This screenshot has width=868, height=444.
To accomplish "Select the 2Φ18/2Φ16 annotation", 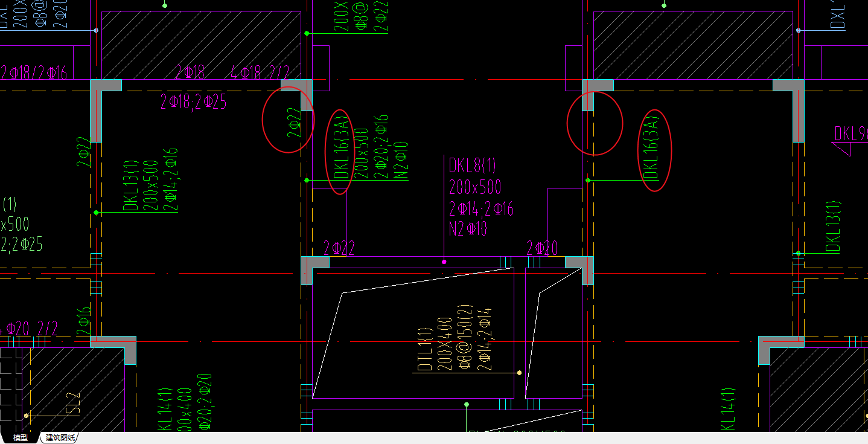I will tap(33, 73).
